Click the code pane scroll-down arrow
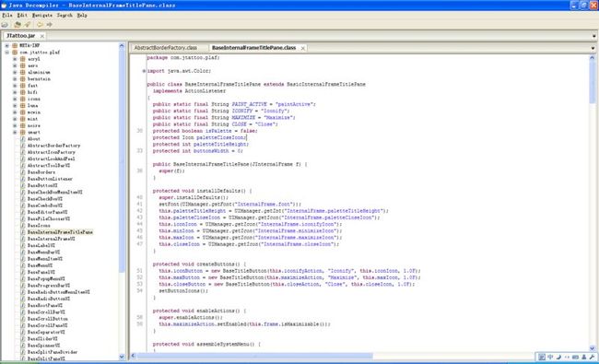 593,348
